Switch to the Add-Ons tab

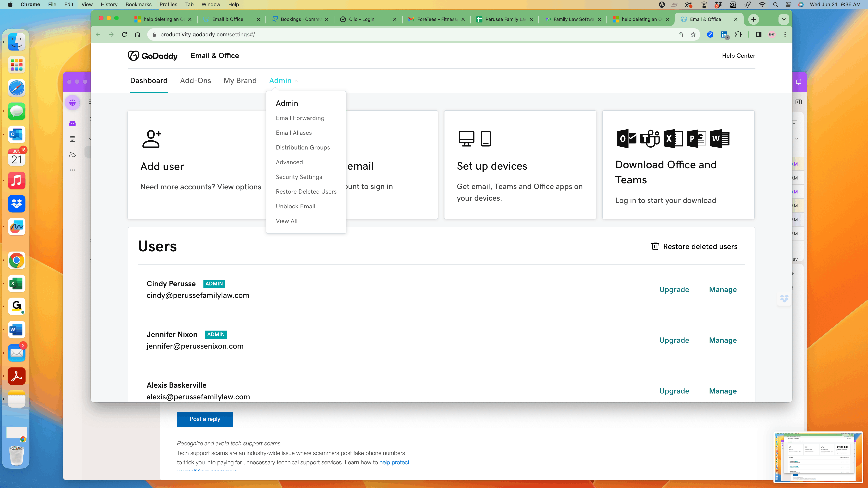(x=195, y=81)
